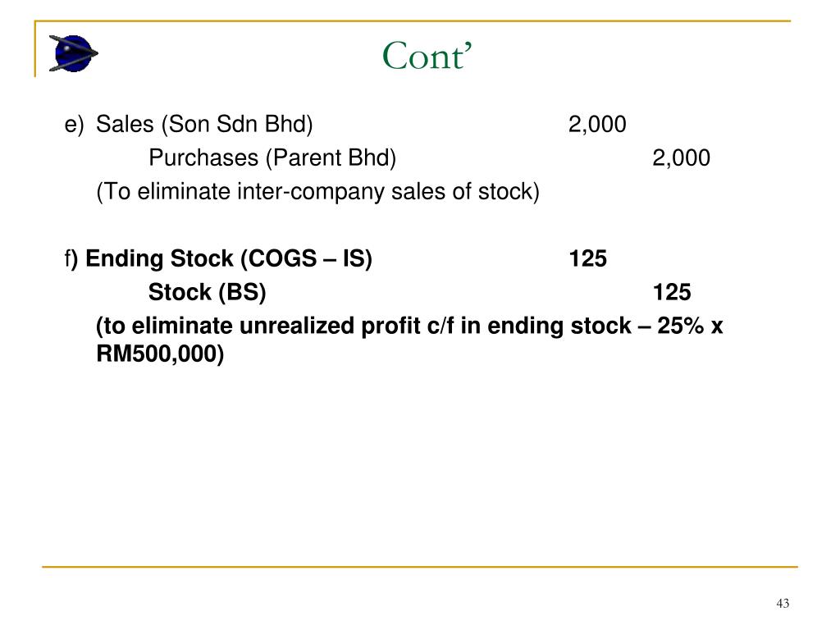
Task: Click the 125 debit for Ending Stock
Action: pyautogui.click(x=587, y=258)
